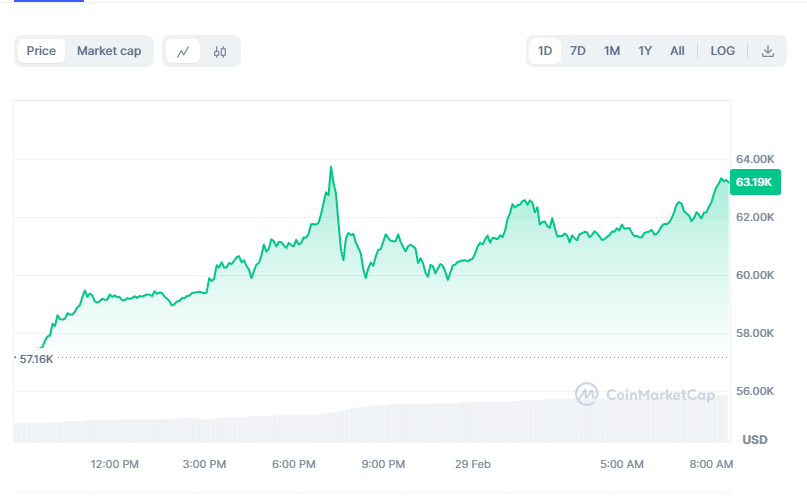Select the line chart view icon
The image size is (807, 496).
(x=183, y=51)
